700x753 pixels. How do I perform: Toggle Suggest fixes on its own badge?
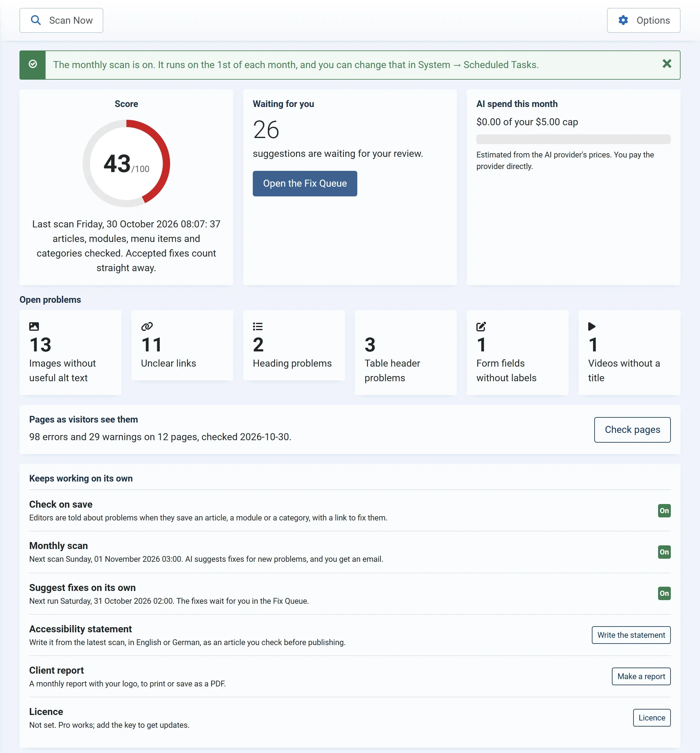[x=664, y=593]
